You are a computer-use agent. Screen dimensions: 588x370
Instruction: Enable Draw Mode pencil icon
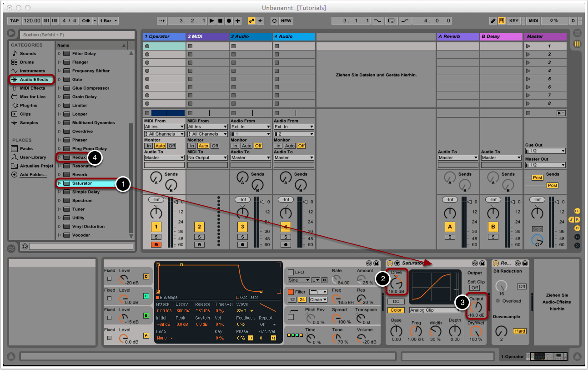[493, 21]
